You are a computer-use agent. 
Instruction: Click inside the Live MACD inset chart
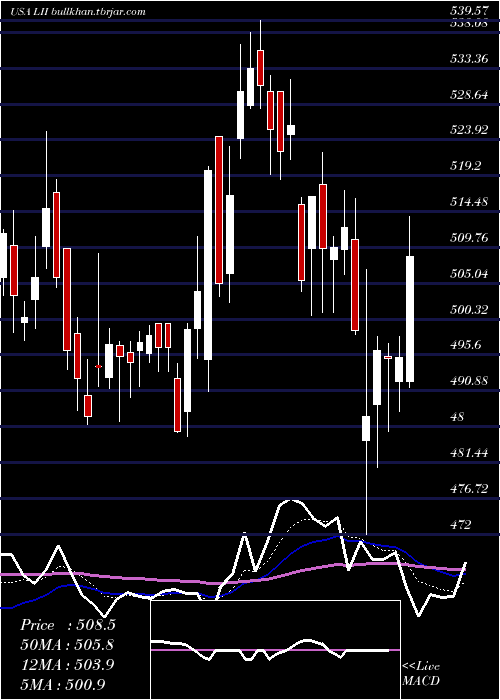click(275, 650)
